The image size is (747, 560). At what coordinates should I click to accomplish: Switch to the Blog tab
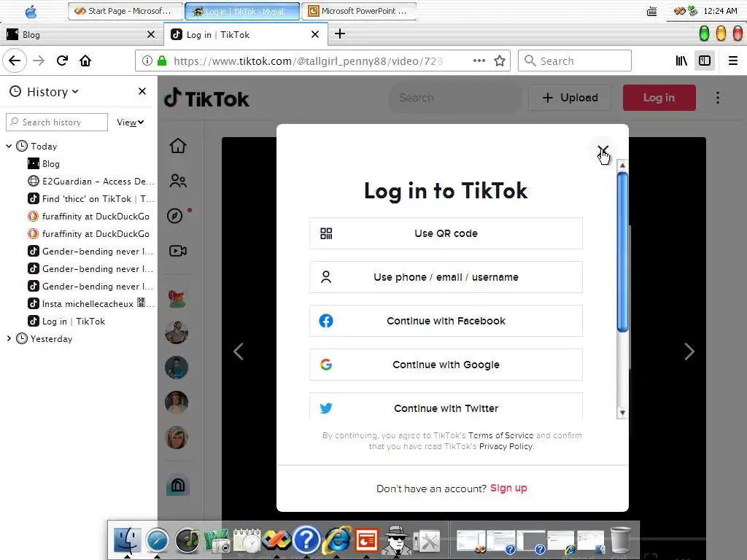(x=81, y=35)
